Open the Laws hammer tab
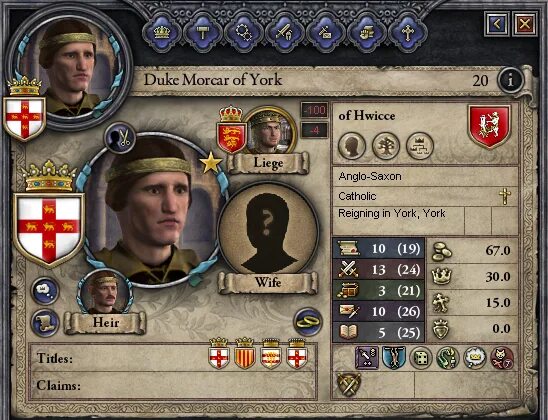The width and height of the screenshot is (548, 420). click(202, 33)
